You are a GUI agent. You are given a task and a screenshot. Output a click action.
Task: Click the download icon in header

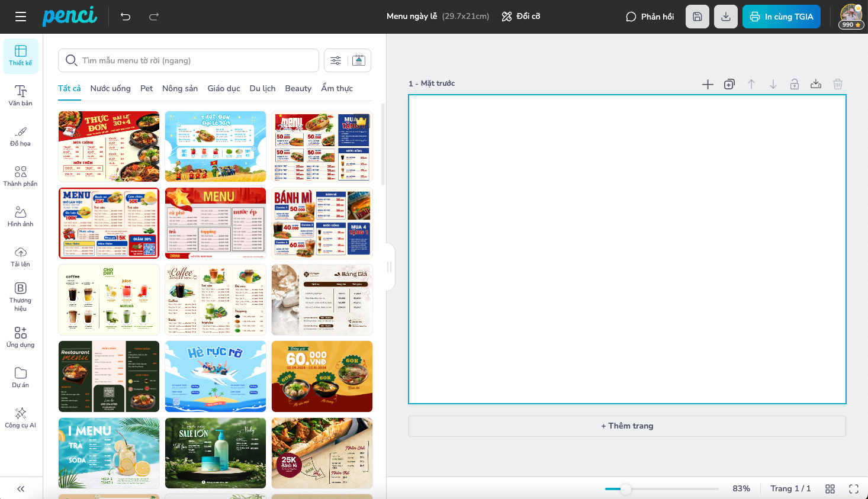(x=725, y=17)
